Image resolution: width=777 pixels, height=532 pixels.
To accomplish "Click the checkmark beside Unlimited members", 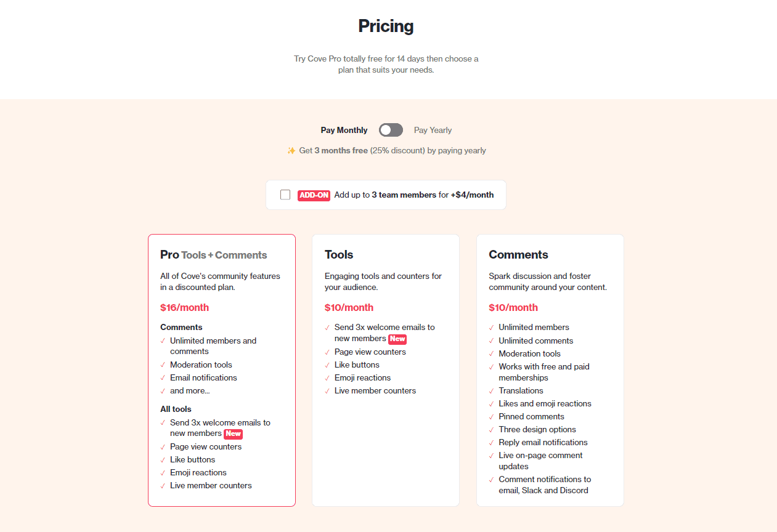I will tap(492, 327).
